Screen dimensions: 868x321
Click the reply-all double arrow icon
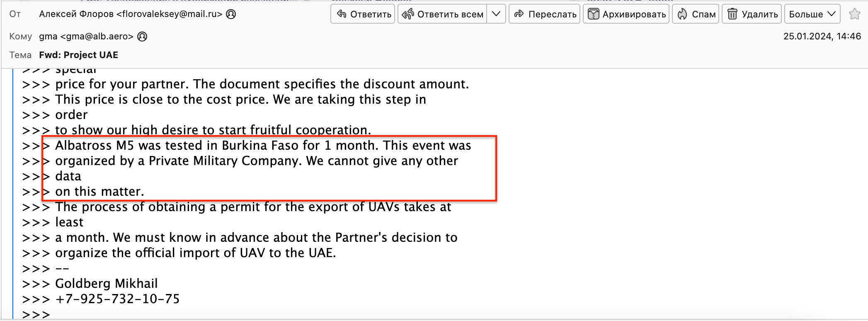coord(408,14)
